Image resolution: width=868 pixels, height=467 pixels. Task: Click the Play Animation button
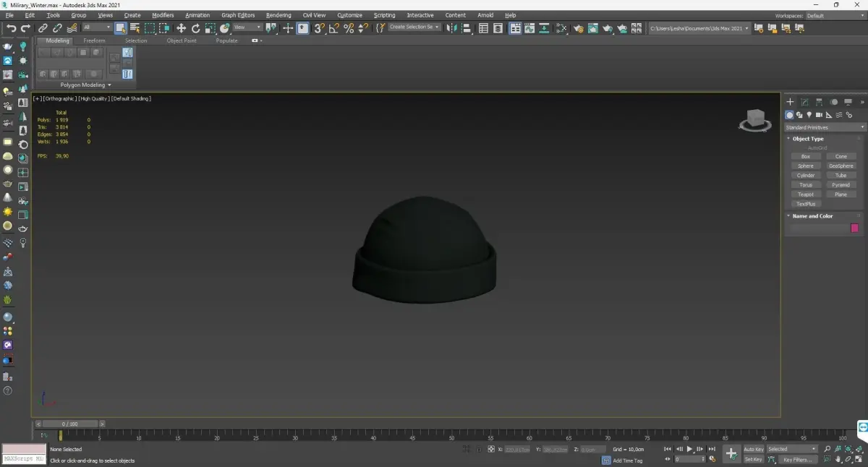point(689,449)
